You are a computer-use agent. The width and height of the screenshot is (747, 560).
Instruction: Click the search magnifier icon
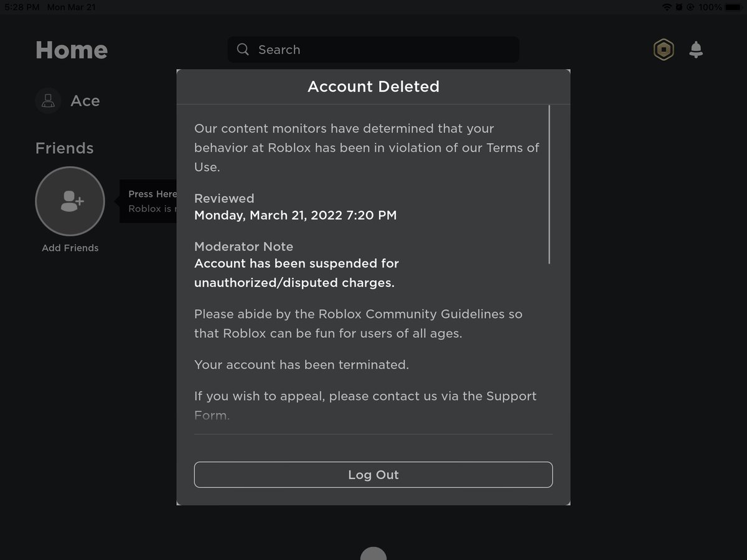[242, 49]
